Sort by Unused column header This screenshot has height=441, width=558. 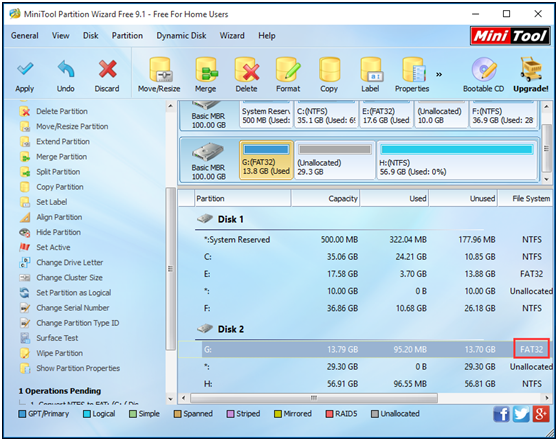pos(463,199)
